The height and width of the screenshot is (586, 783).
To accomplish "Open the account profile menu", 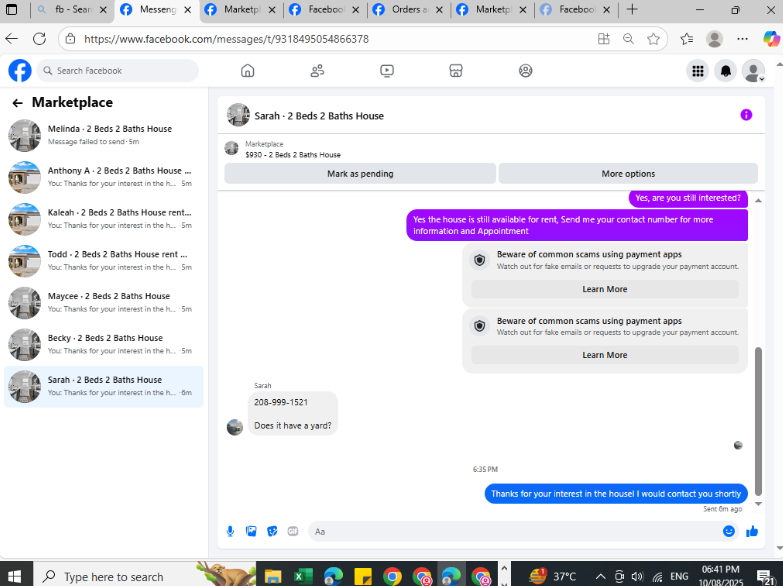I will coord(753,71).
